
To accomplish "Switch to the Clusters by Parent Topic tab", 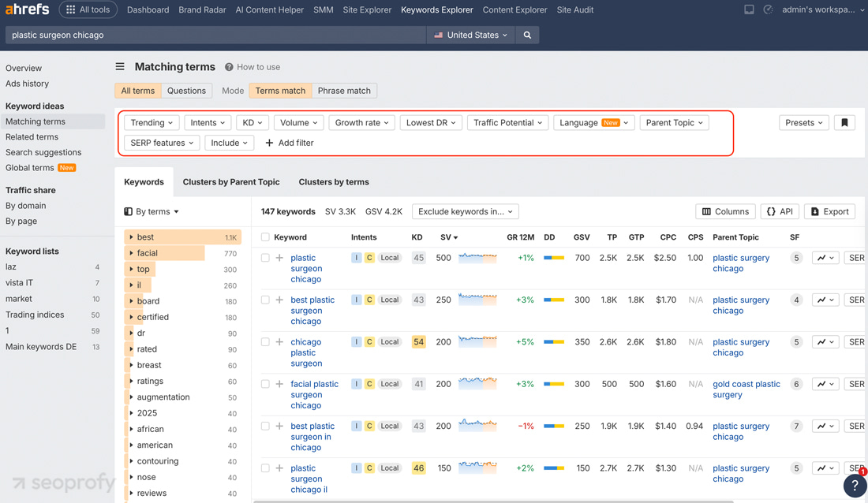I will coord(231,181).
